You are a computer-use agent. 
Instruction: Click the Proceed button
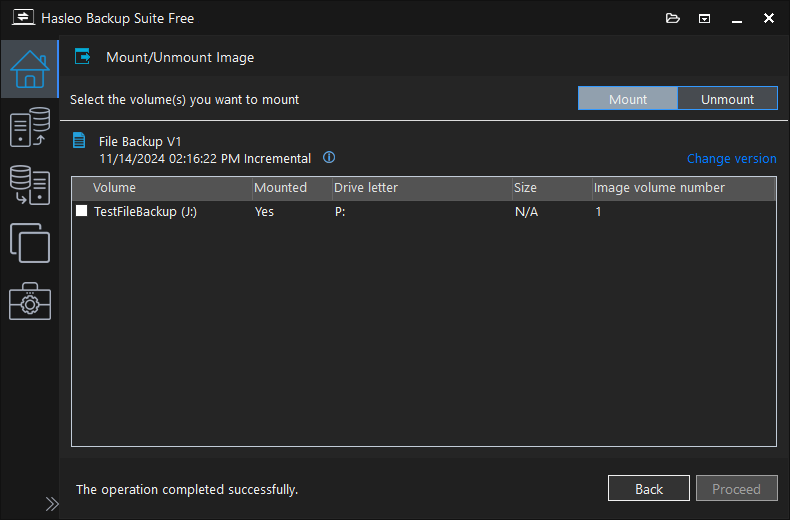click(x=737, y=489)
